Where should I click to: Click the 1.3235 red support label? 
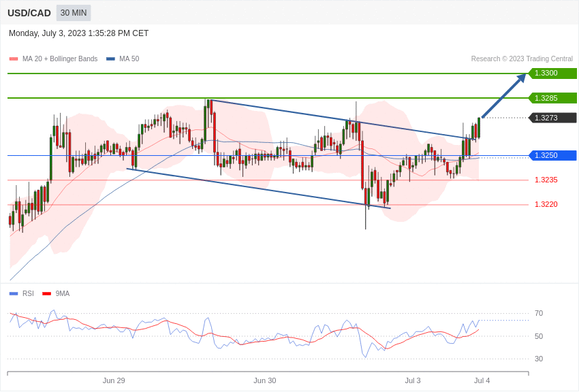(546, 180)
